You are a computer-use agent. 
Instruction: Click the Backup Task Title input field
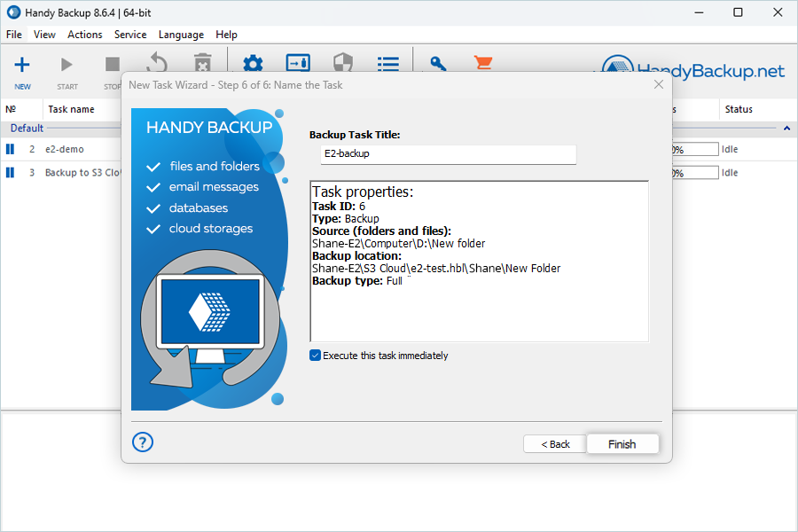[449, 153]
